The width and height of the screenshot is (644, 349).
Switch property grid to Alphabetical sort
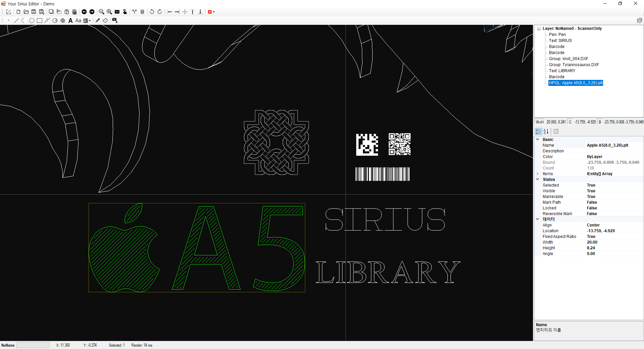coord(546,132)
